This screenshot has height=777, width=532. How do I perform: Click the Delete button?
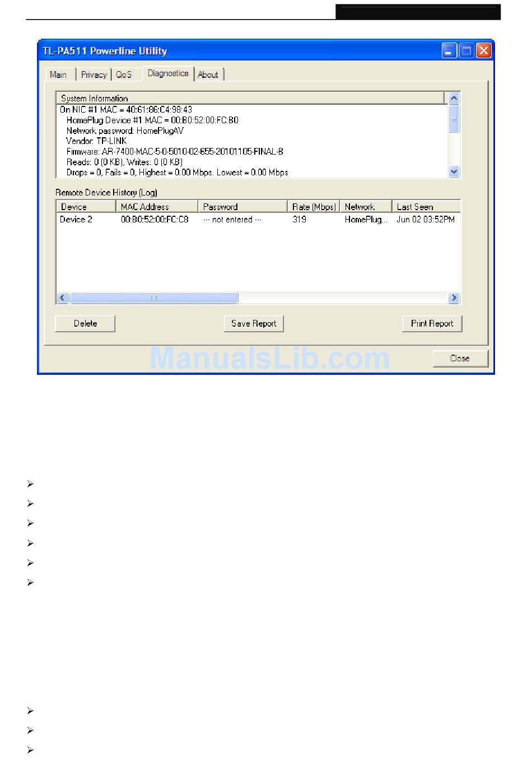(85, 323)
